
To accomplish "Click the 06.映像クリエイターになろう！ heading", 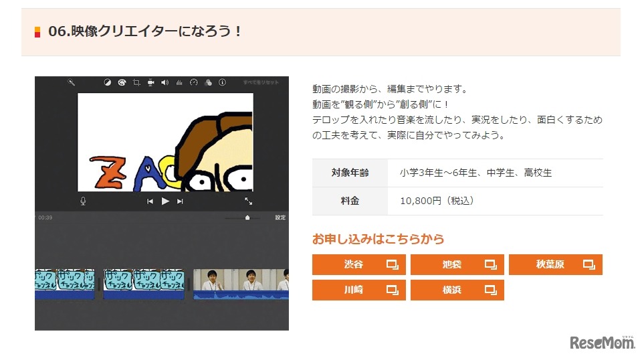I will [x=145, y=31].
